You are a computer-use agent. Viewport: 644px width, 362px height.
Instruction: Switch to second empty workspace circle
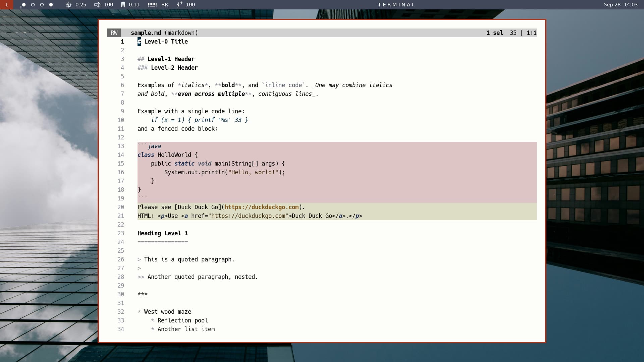tap(33, 5)
